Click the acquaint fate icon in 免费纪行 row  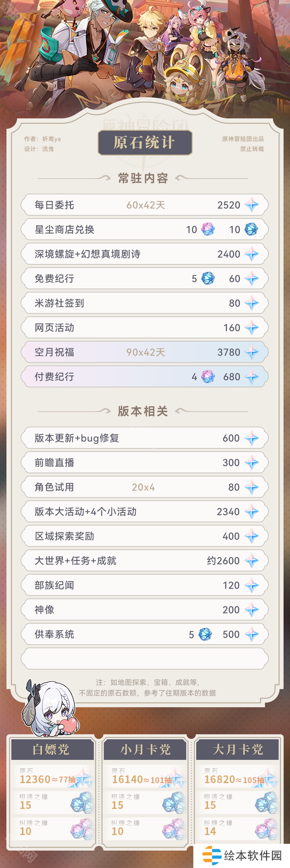(208, 278)
